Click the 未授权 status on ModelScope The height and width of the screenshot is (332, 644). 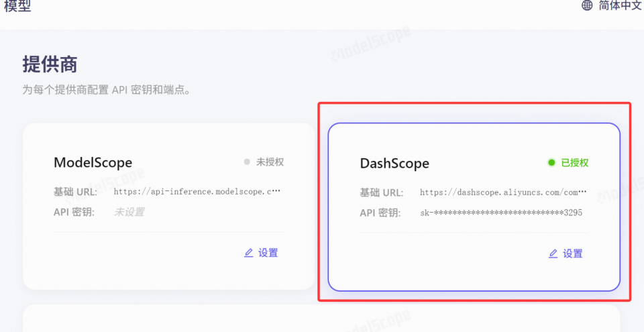(x=264, y=162)
